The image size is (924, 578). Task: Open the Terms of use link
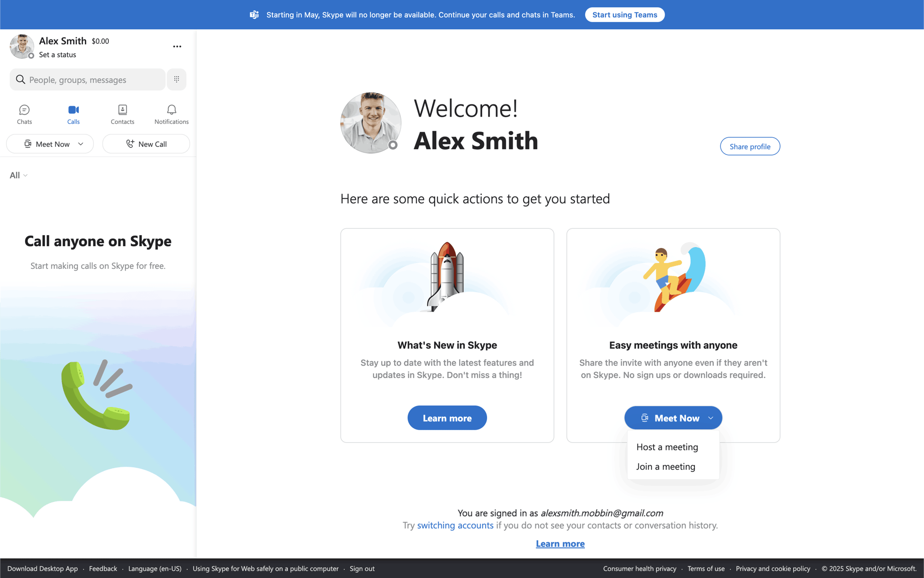(706, 569)
